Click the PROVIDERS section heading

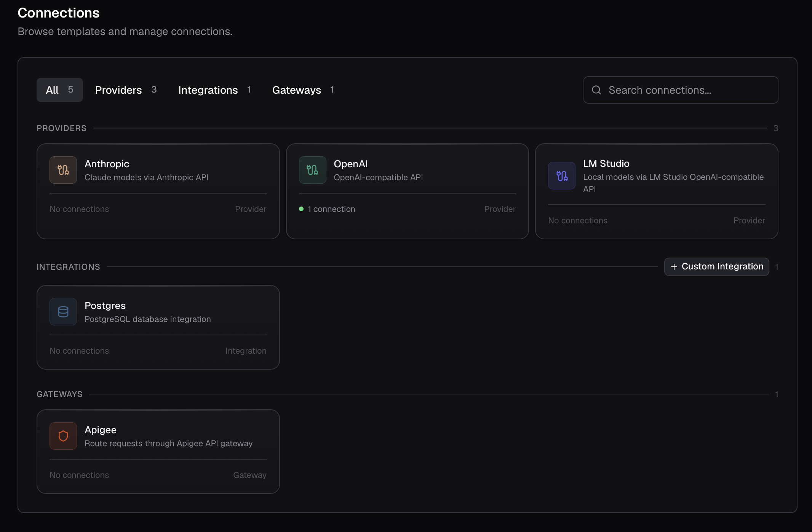[x=62, y=128]
